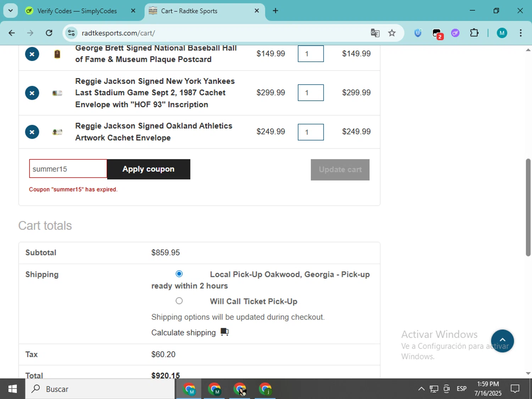Close the Cart Radtke Sports tab
532x399 pixels.
[257, 11]
